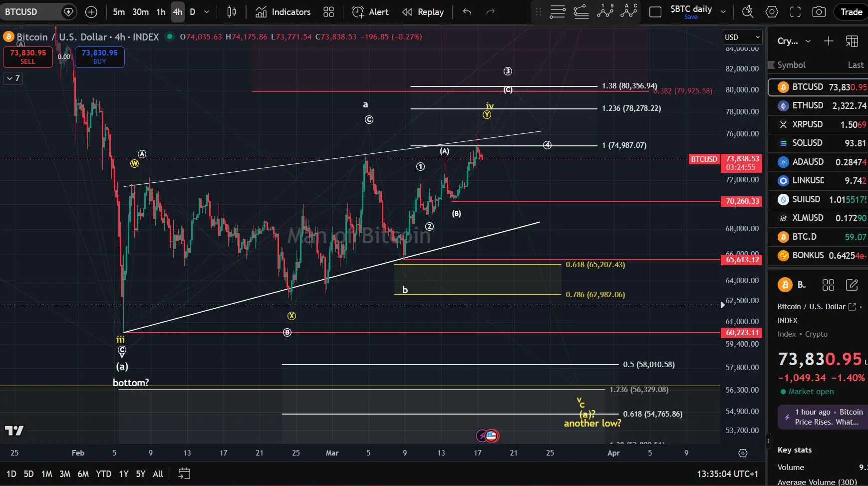
Task: Set the chart range to 6M
Action: point(83,474)
